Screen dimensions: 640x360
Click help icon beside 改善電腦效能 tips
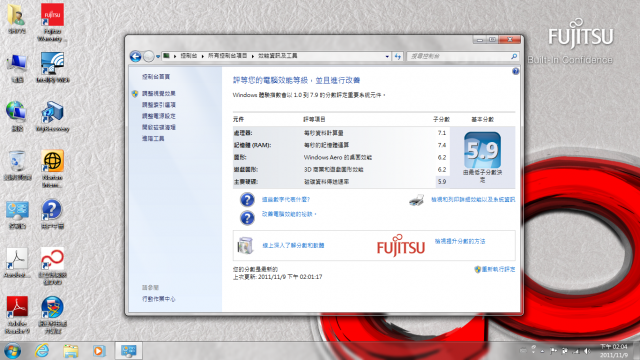click(247, 218)
